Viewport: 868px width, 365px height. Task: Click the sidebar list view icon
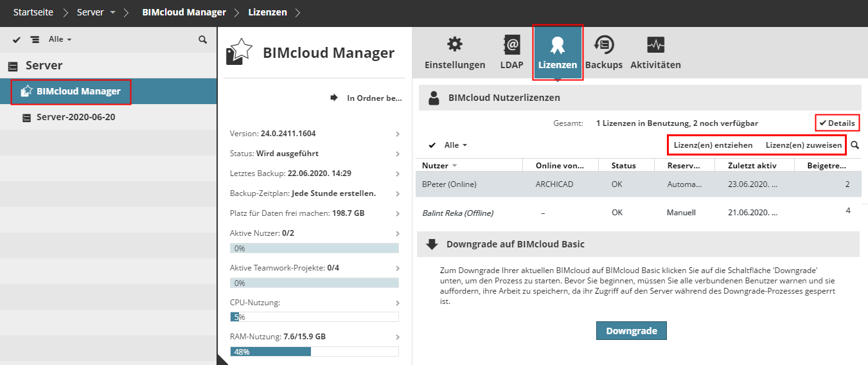35,40
